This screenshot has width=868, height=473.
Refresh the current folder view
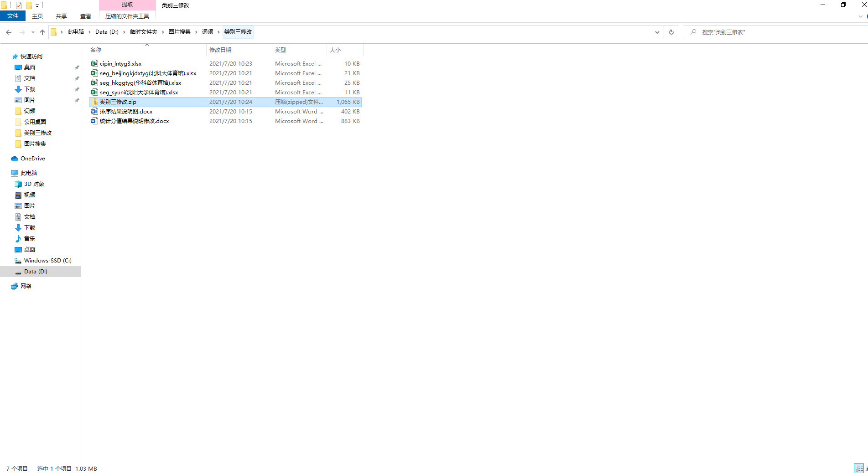tap(671, 32)
